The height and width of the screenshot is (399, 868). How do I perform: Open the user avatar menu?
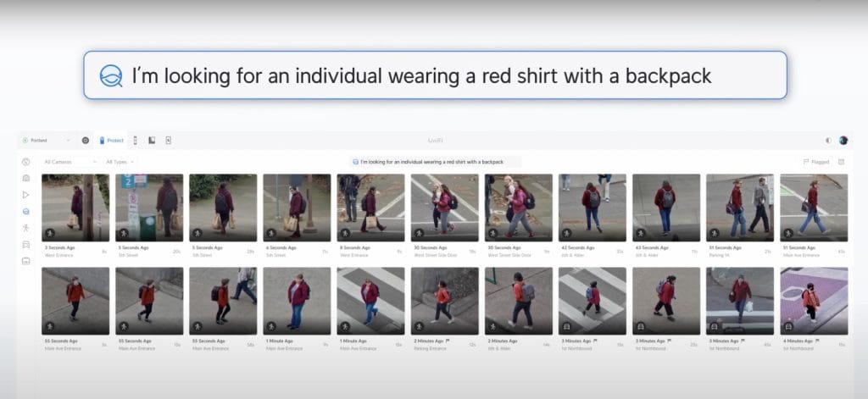843,141
